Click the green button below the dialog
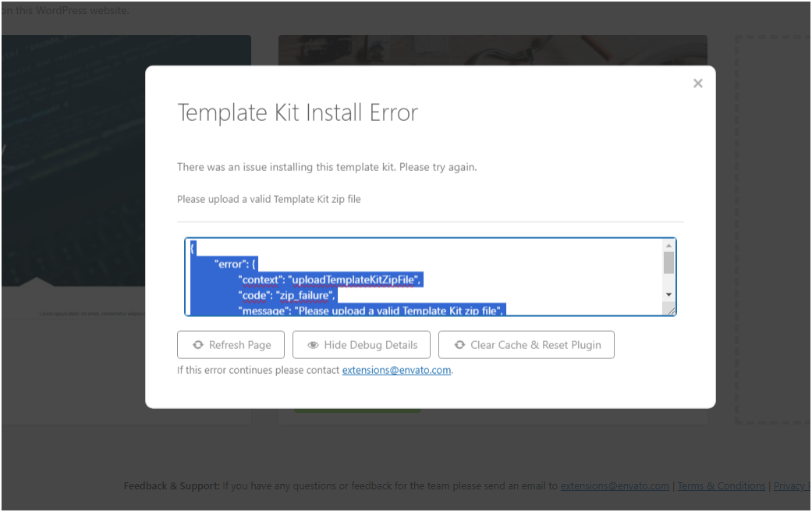Screen dimensions: 812x512 pos(357,411)
